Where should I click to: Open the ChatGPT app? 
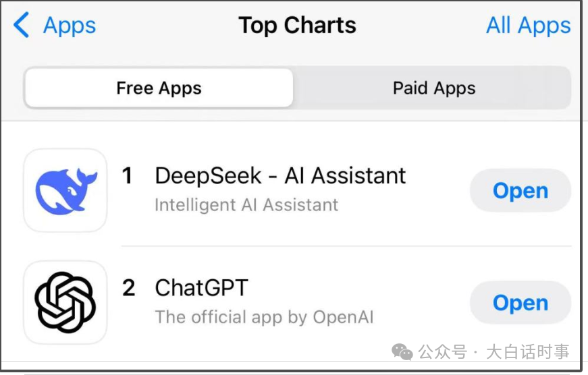click(x=520, y=303)
